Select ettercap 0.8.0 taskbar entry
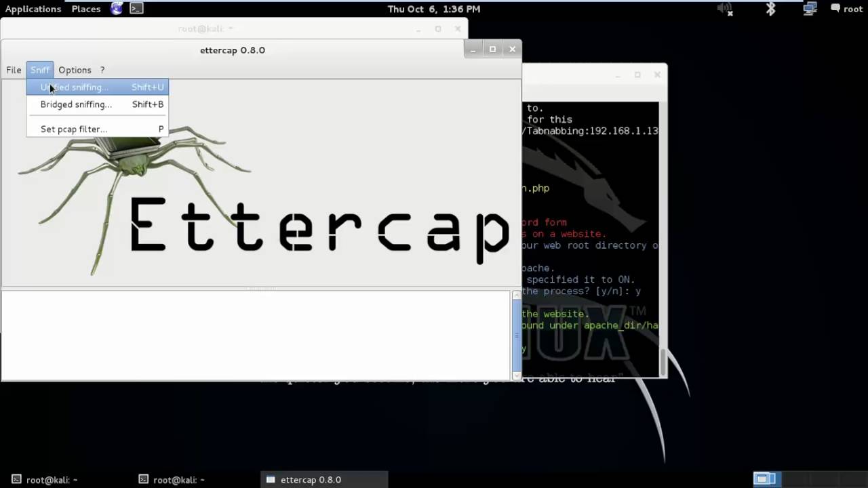868x488 pixels. [x=324, y=479]
